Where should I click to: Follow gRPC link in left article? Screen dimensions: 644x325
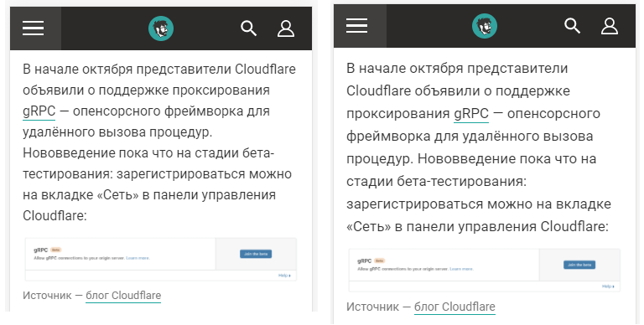(39, 111)
